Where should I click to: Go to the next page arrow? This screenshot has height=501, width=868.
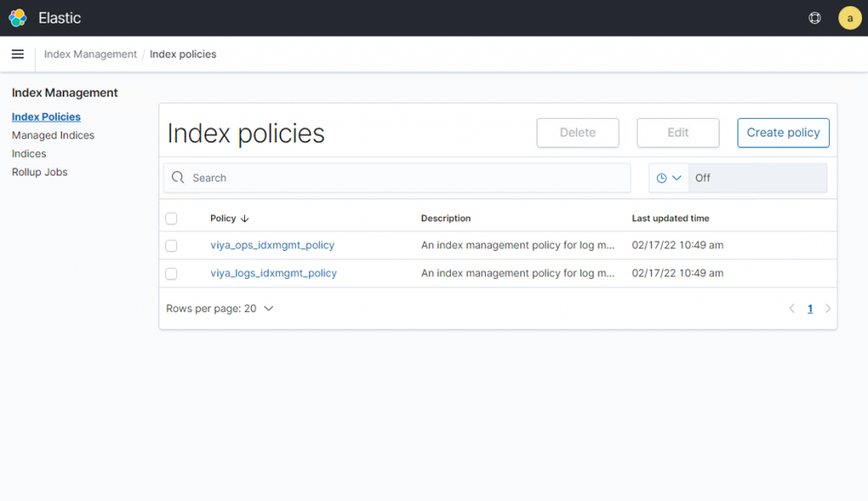pyautogui.click(x=828, y=308)
